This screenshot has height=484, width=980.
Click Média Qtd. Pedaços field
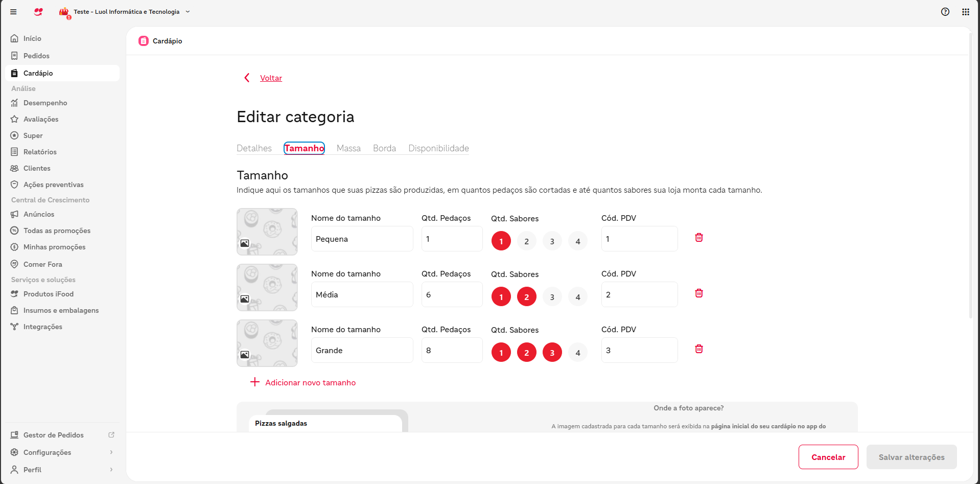click(x=452, y=294)
